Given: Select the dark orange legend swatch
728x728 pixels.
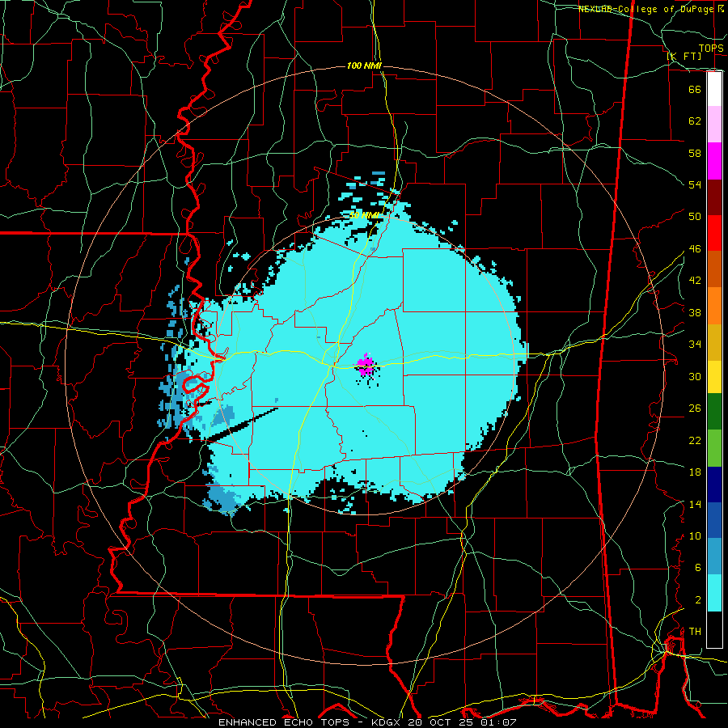Looking at the screenshot, I should coord(714,269).
